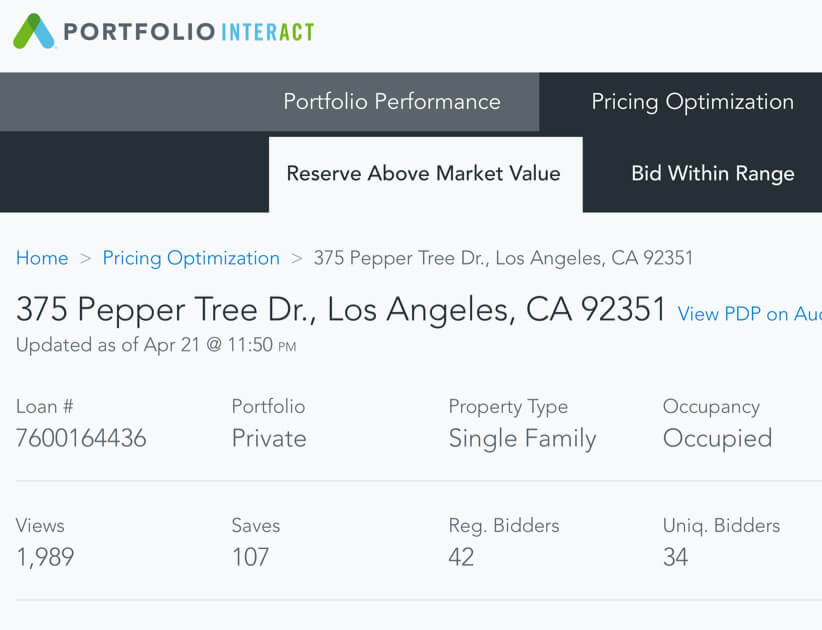Click the Views count 1,989

pos(45,557)
